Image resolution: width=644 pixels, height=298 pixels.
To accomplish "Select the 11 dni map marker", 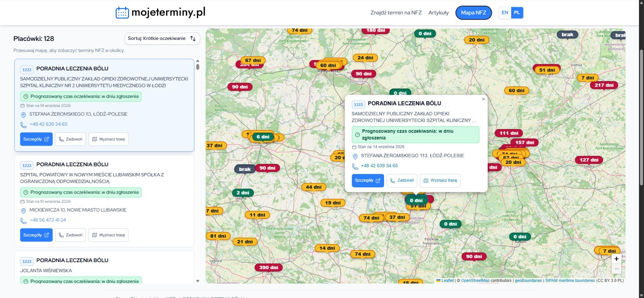I will point(257,215).
